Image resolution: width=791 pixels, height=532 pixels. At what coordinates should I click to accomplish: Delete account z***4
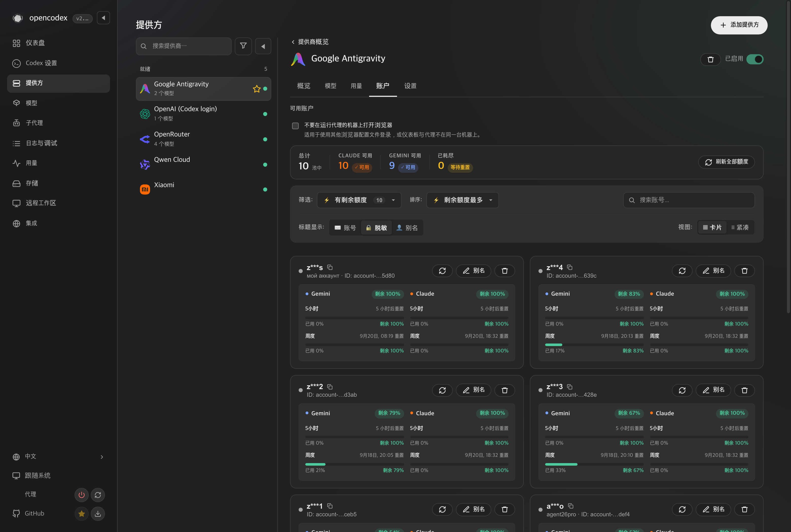tap(744, 271)
